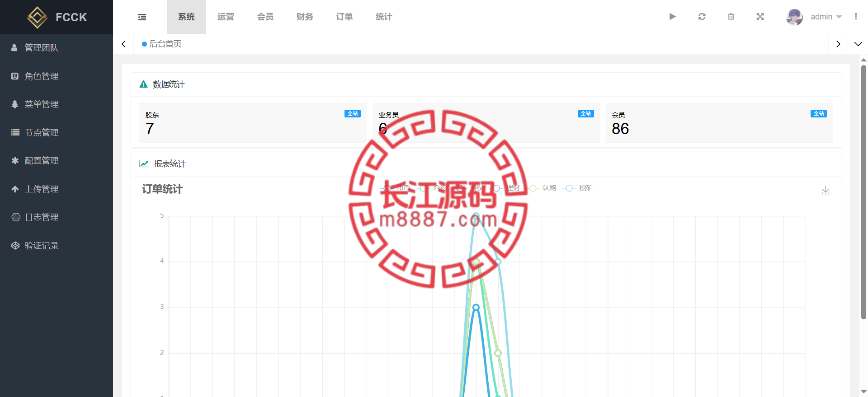This screenshot has height=397, width=868.
Task: Click the 订单统计 chart title
Action: coord(162,189)
